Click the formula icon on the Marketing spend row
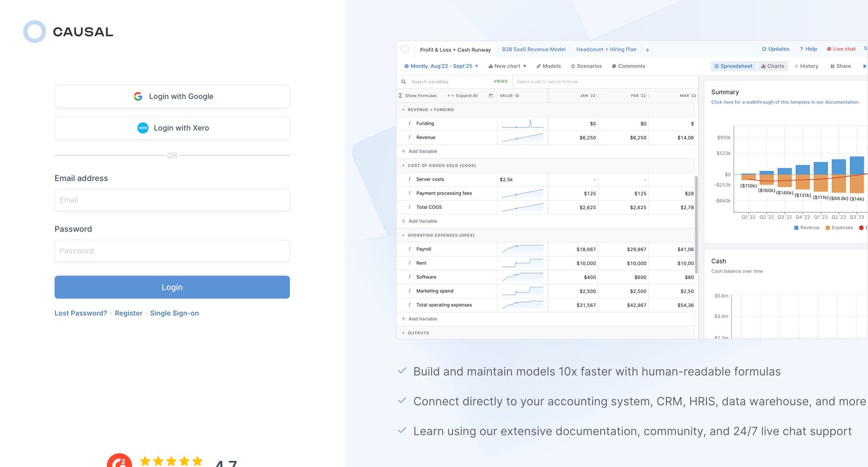This screenshot has width=868, height=467. (x=409, y=291)
